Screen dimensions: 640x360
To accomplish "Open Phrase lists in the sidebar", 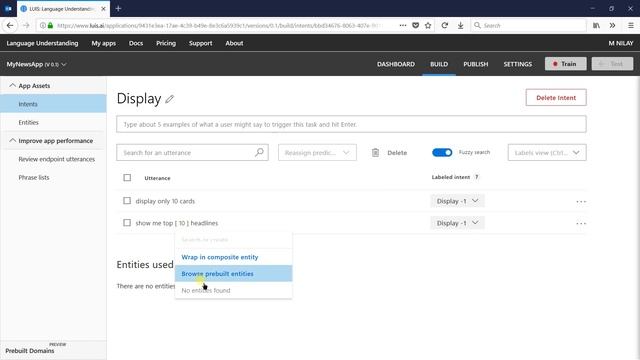I will tap(34, 178).
